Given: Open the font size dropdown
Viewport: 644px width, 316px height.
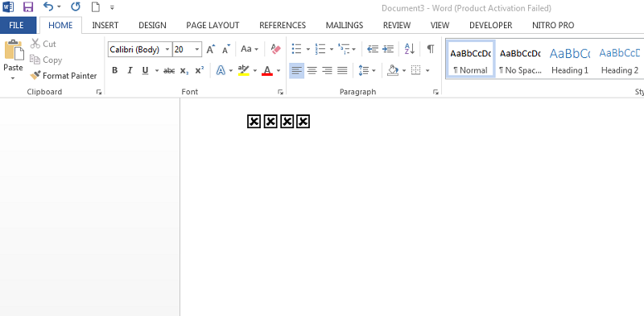Looking at the screenshot, I should (197, 50).
